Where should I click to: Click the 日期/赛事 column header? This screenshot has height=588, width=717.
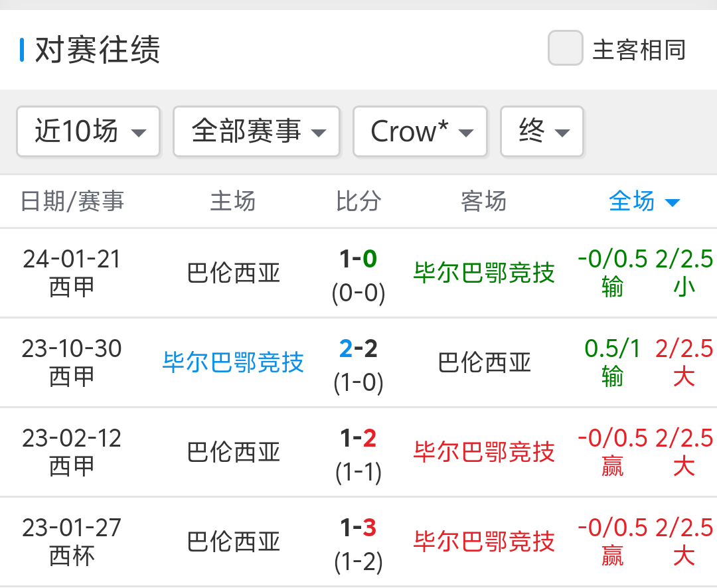[x=72, y=201]
